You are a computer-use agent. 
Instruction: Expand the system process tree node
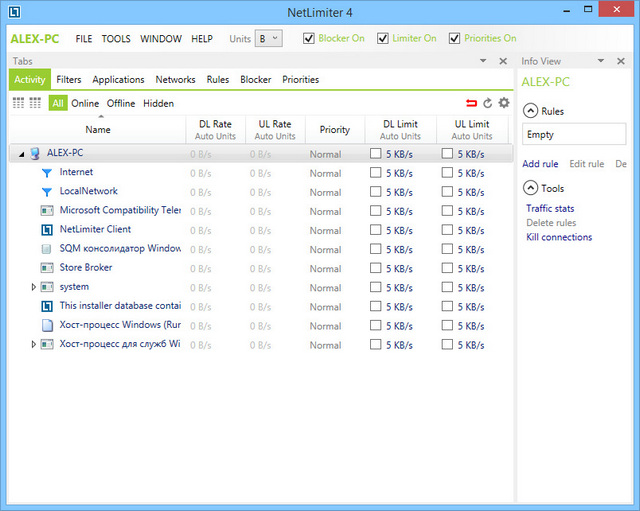click(33, 287)
